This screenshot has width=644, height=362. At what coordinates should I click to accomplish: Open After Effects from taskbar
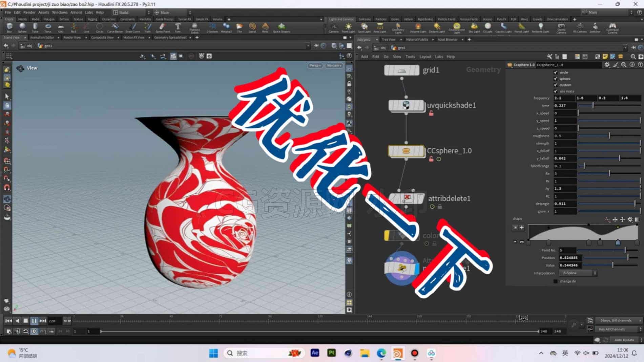point(315,353)
